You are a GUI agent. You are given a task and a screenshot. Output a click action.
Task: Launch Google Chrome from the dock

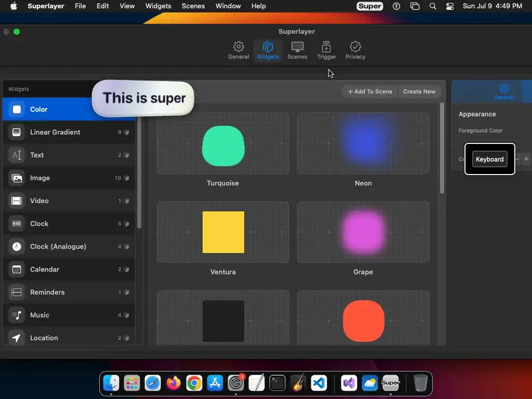[194, 383]
